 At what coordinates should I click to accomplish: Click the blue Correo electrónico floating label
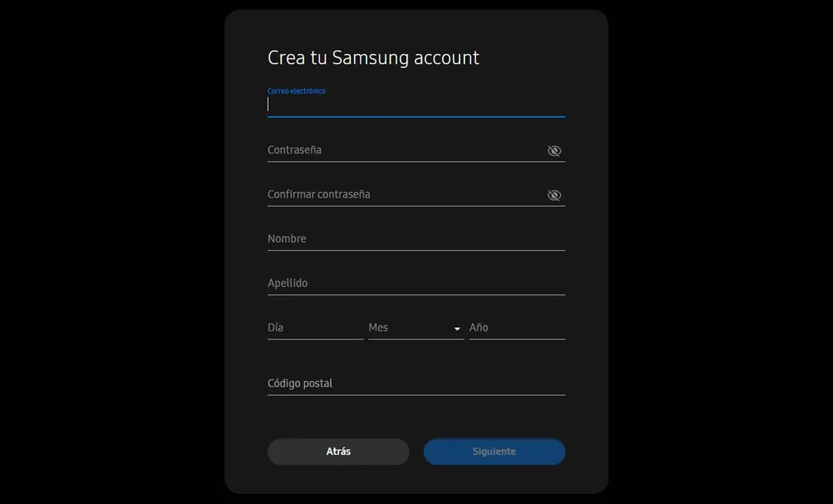coord(296,91)
